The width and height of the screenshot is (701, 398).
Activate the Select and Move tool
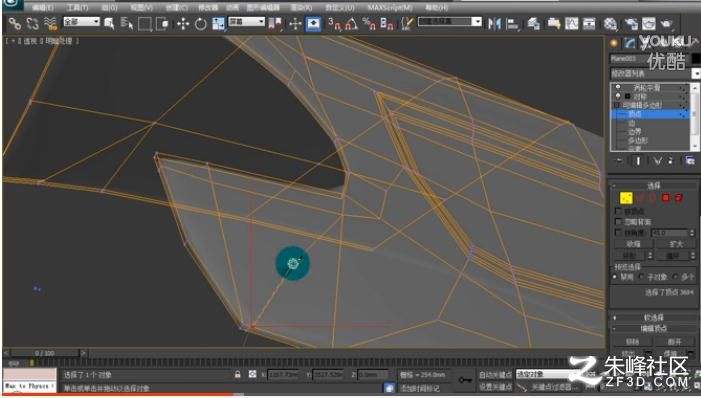pyautogui.click(x=183, y=24)
